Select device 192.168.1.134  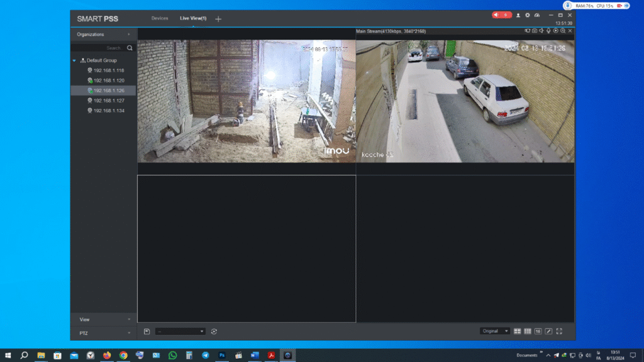click(106, 111)
